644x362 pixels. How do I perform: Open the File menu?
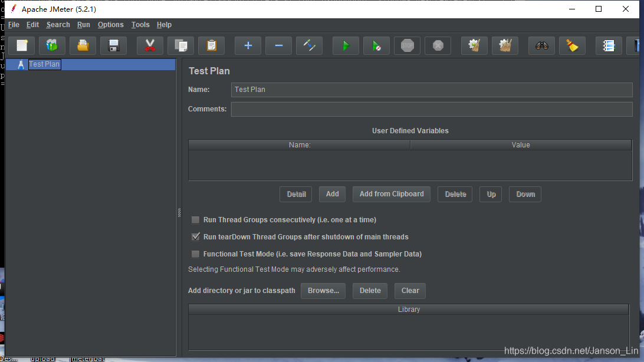(x=14, y=25)
